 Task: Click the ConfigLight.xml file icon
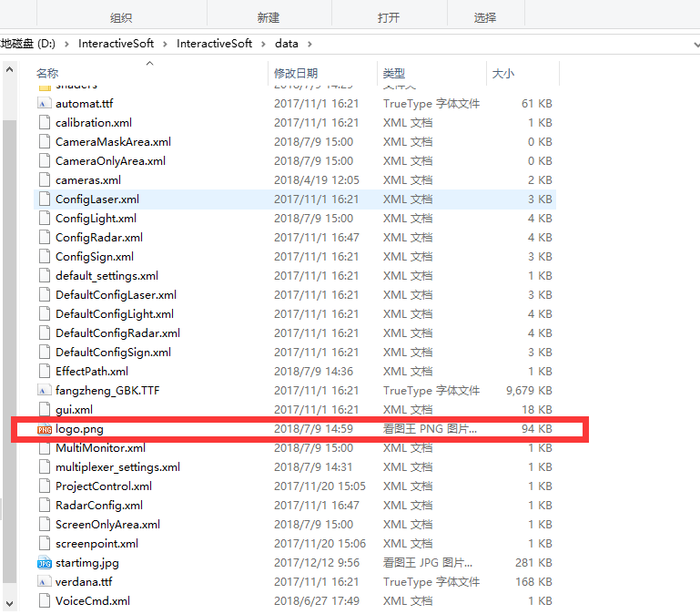pyautogui.click(x=44, y=218)
